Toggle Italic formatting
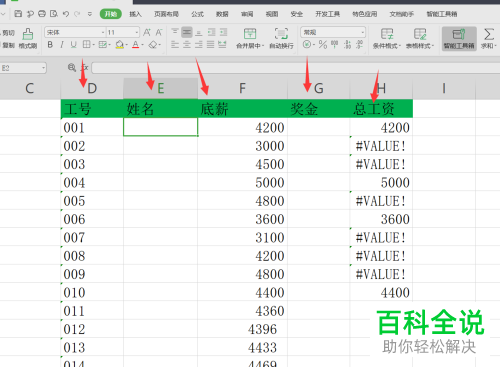500x367 pixels. click(62, 44)
